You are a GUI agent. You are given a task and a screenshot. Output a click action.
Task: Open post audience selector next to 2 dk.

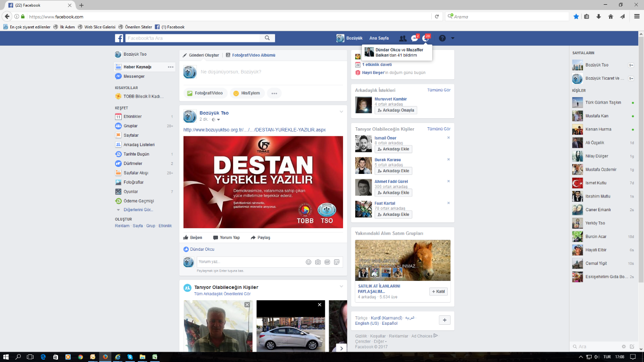pos(216,120)
